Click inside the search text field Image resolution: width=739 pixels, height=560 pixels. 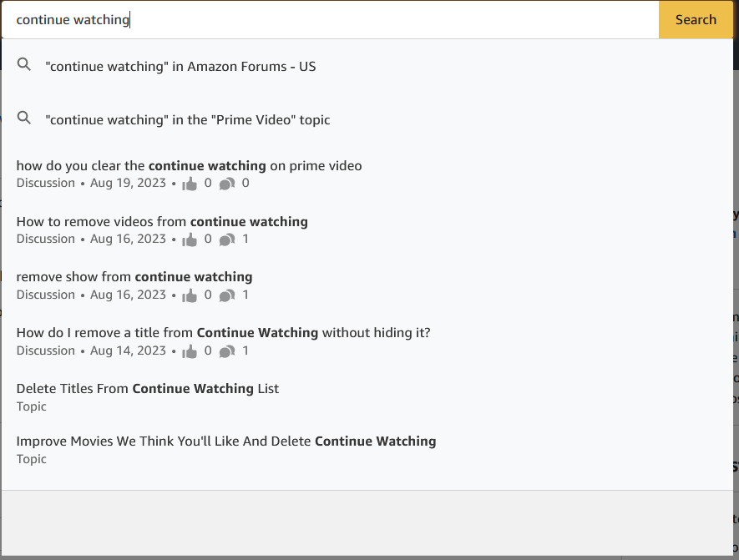click(334, 20)
